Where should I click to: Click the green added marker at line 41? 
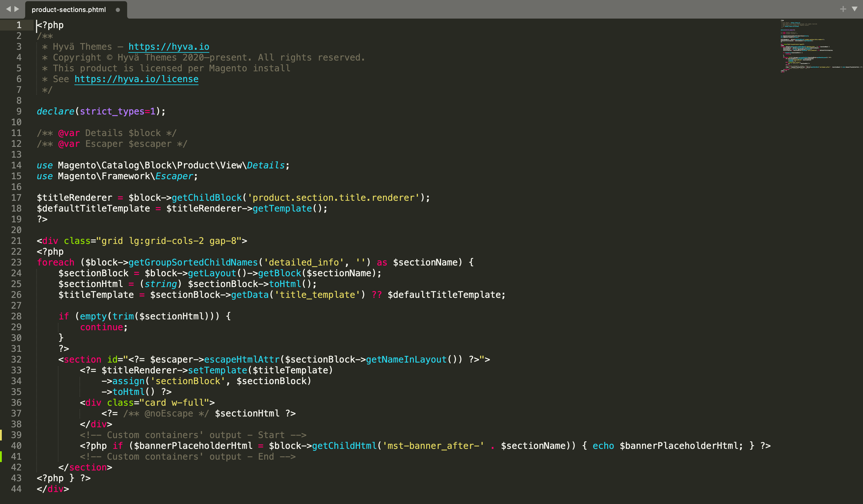point(1,456)
